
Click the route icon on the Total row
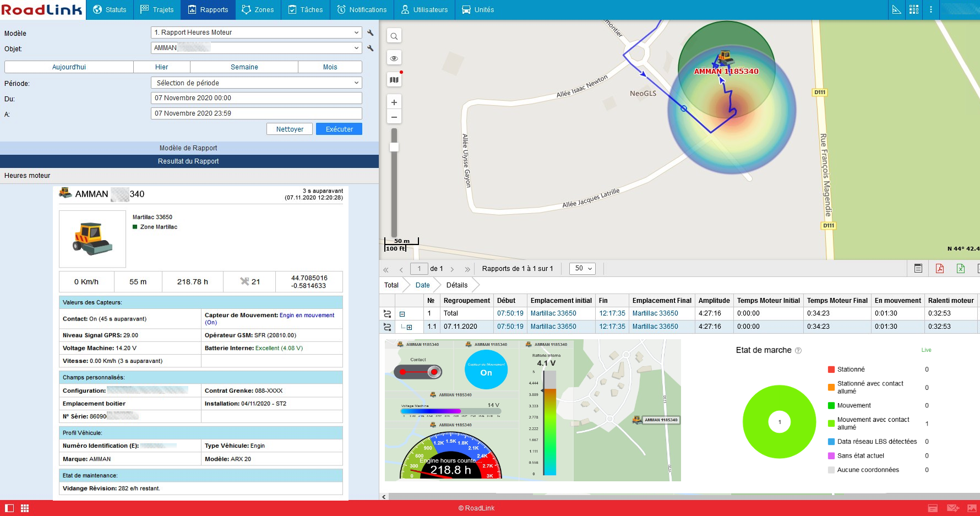(x=387, y=313)
